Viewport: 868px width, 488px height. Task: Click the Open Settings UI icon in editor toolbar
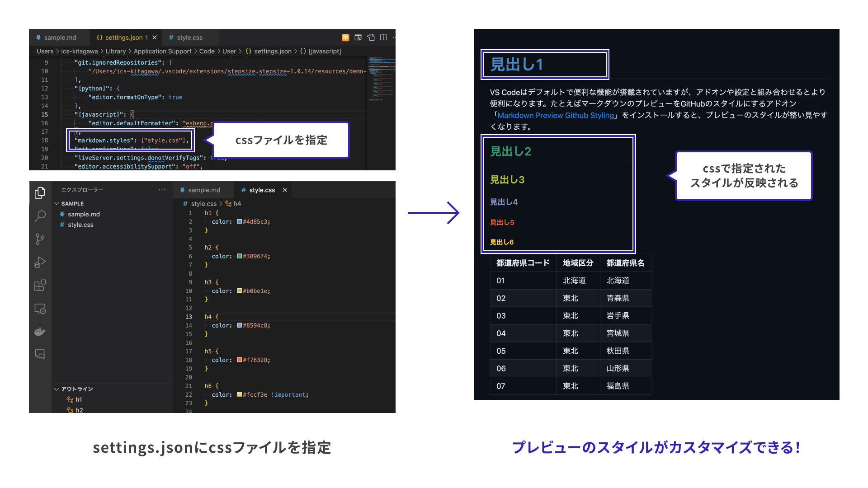pos(358,38)
